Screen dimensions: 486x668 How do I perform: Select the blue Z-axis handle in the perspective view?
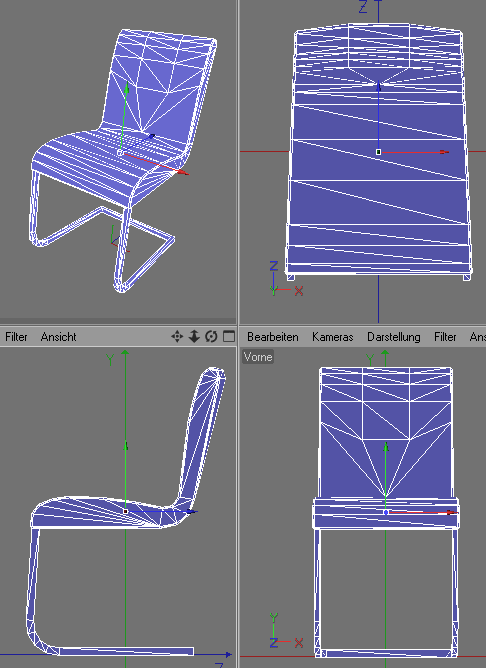tap(151, 136)
